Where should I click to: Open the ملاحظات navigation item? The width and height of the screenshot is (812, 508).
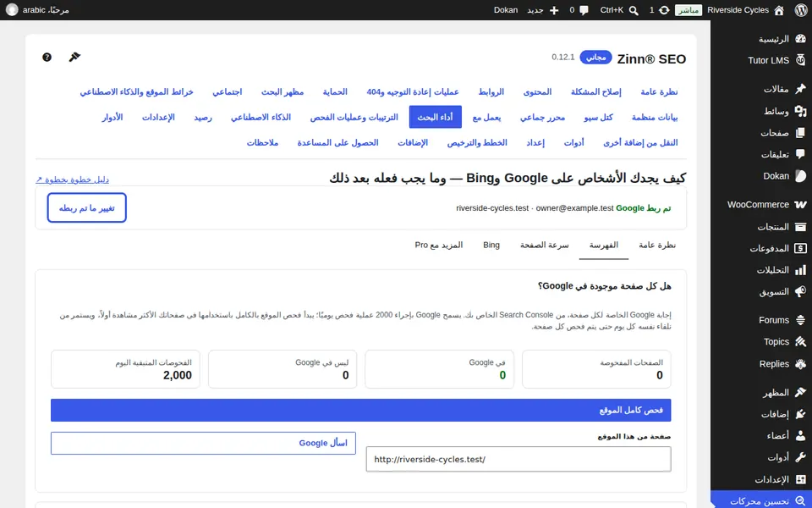[x=262, y=142]
